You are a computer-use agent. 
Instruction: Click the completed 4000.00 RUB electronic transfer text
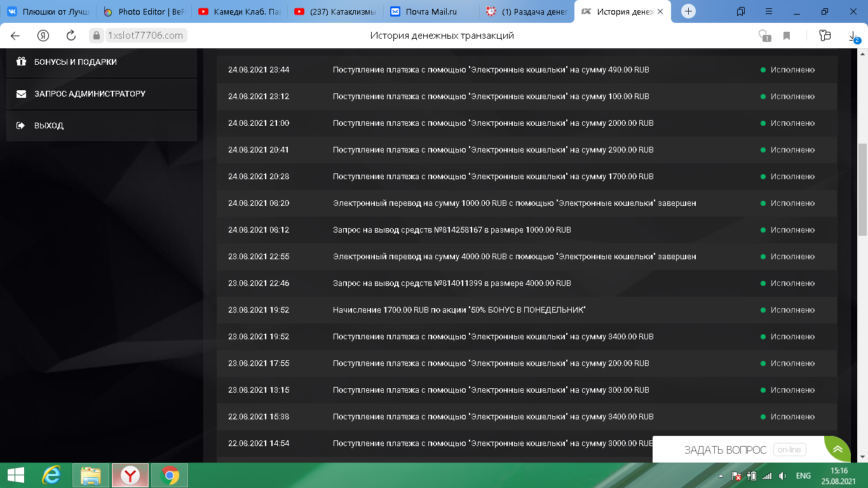click(515, 257)
